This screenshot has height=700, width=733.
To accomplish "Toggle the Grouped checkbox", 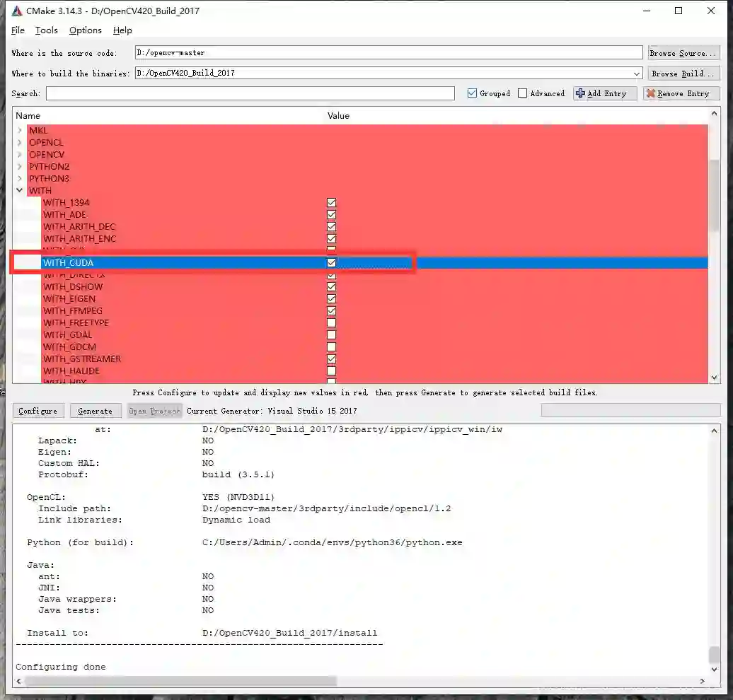I will tap(472, 93).
